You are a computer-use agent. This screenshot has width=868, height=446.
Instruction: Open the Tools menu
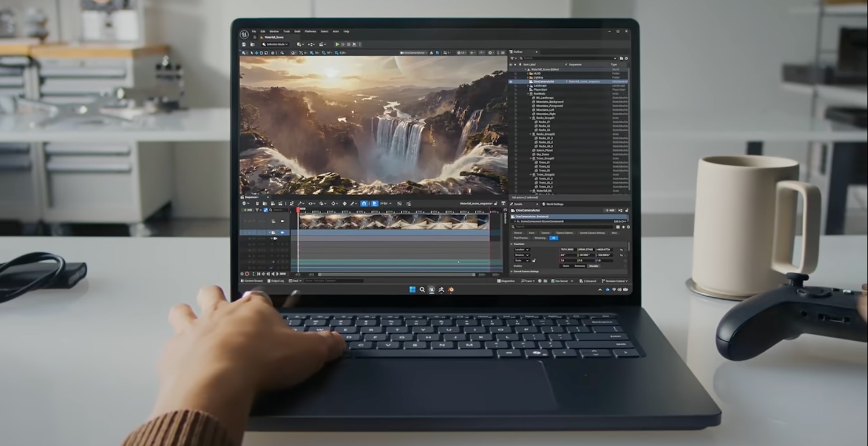[286, 31]
